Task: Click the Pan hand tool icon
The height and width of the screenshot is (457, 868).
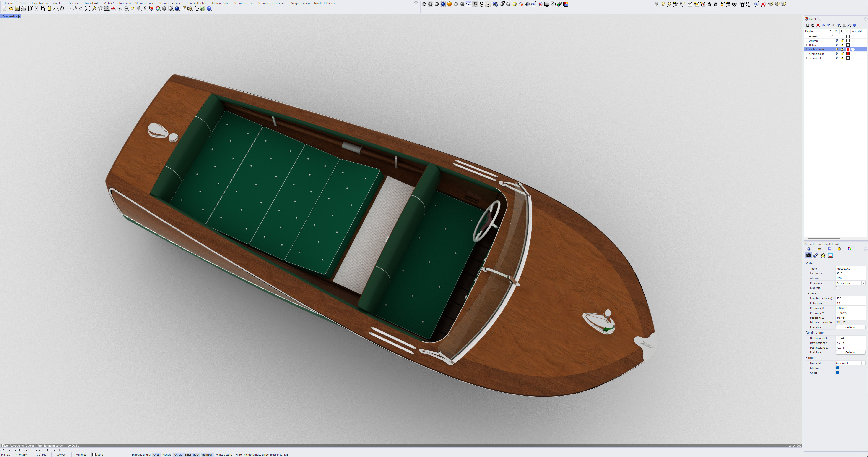Action: [62, 9]
